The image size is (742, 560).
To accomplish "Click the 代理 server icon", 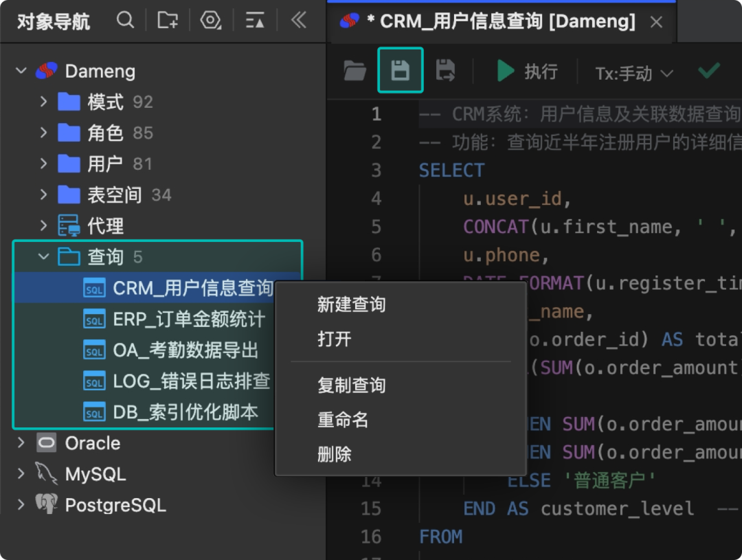I will [69, 226].
